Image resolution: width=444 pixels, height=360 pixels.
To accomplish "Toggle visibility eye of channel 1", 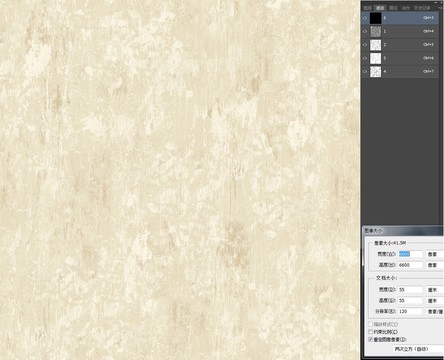I will click(365, 31).
